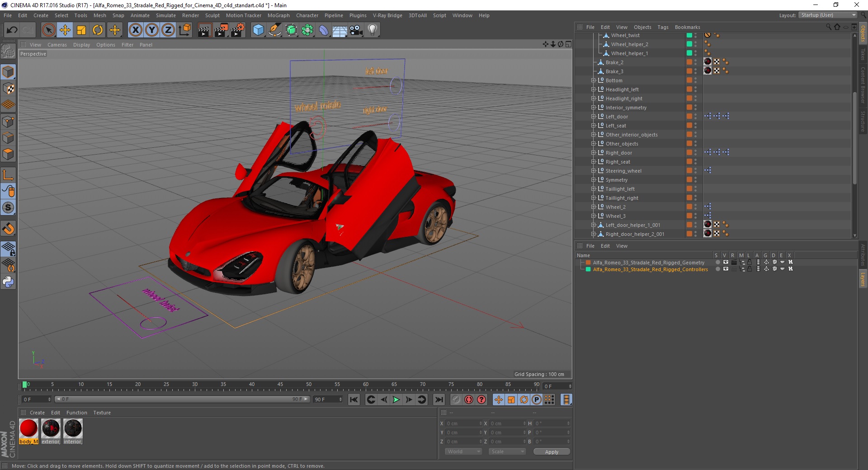The height and width of the screenshot is (470, 868).
Task: Open the Mesh menu
Action: click(x=99, y=15)
